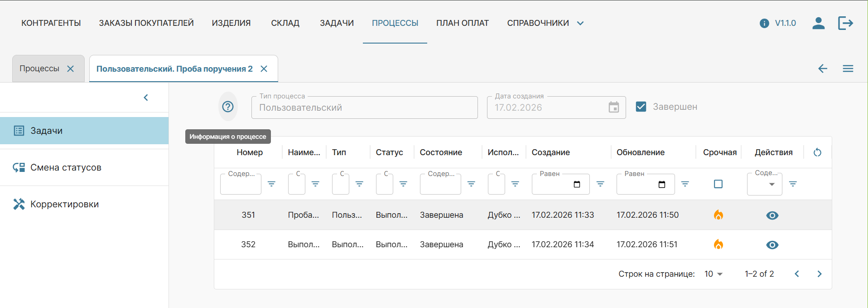View task 351 via eye icon
The width and height of the screenshot is (868, 308).
pyautogui.click(x=772, y=215)
